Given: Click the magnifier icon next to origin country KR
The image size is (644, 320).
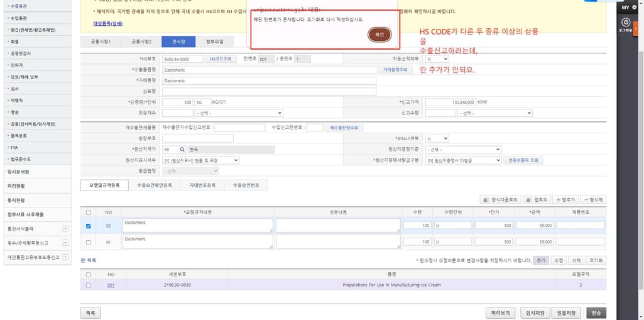Looking at the screenshot, I should (x=182, y=150).
